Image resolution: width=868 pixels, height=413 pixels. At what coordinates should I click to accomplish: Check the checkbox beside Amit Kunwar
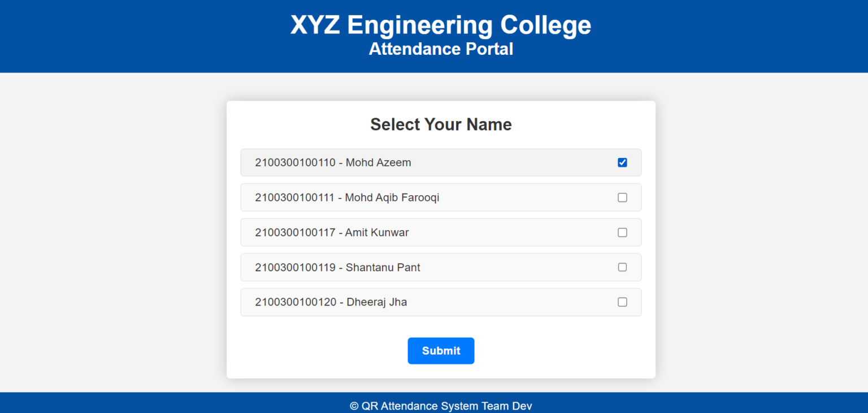622,232
